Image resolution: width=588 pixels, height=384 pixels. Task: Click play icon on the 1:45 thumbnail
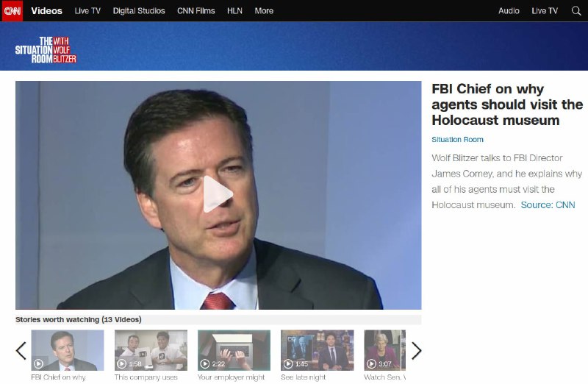[288, 363]
